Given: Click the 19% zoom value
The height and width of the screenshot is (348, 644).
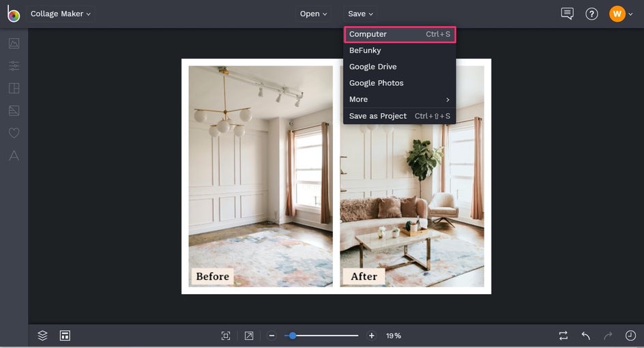Looking at the screenshot, I should 394,336.
